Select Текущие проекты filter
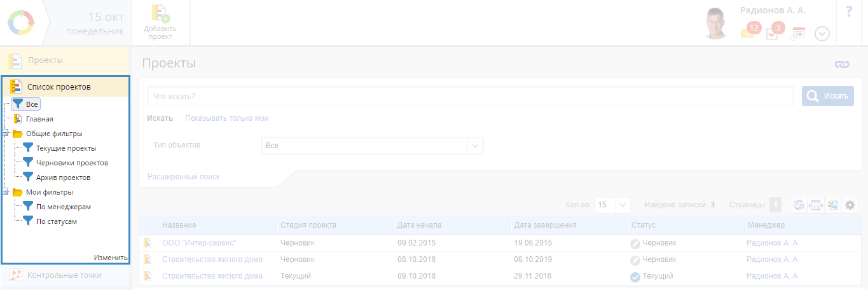Image resolution: width=868 pixels, height=290 pixels. 66,148
